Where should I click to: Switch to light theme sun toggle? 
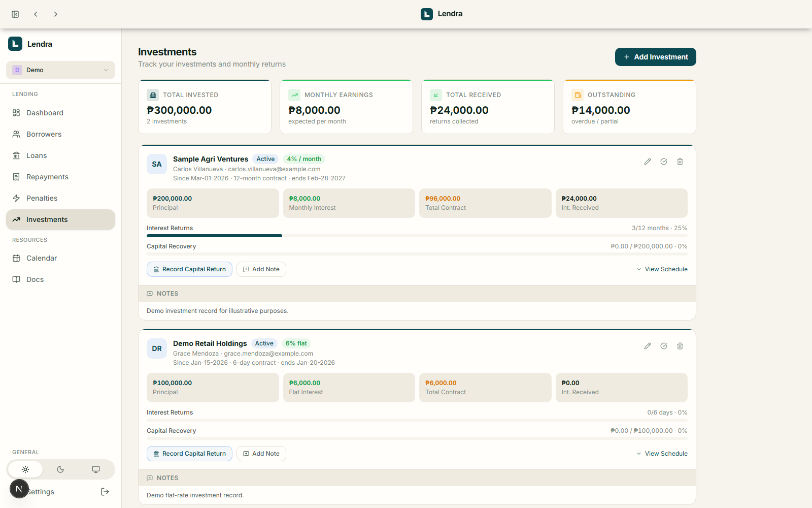25,469
